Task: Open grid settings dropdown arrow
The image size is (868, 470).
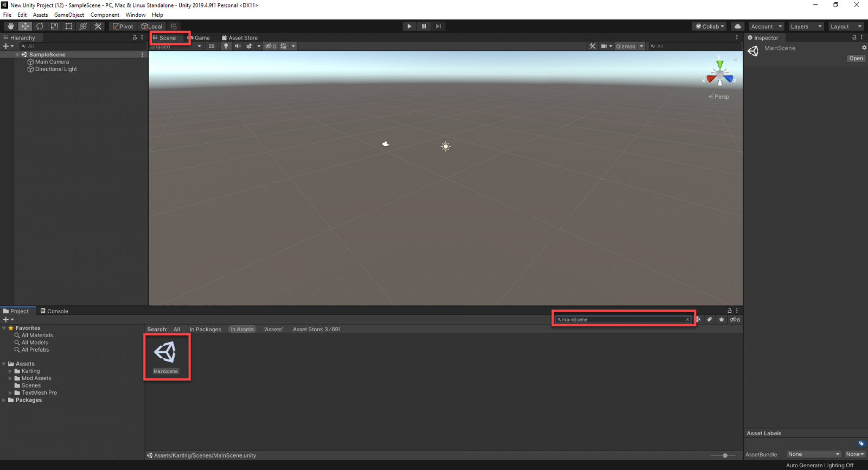Action: pos(293,46)
